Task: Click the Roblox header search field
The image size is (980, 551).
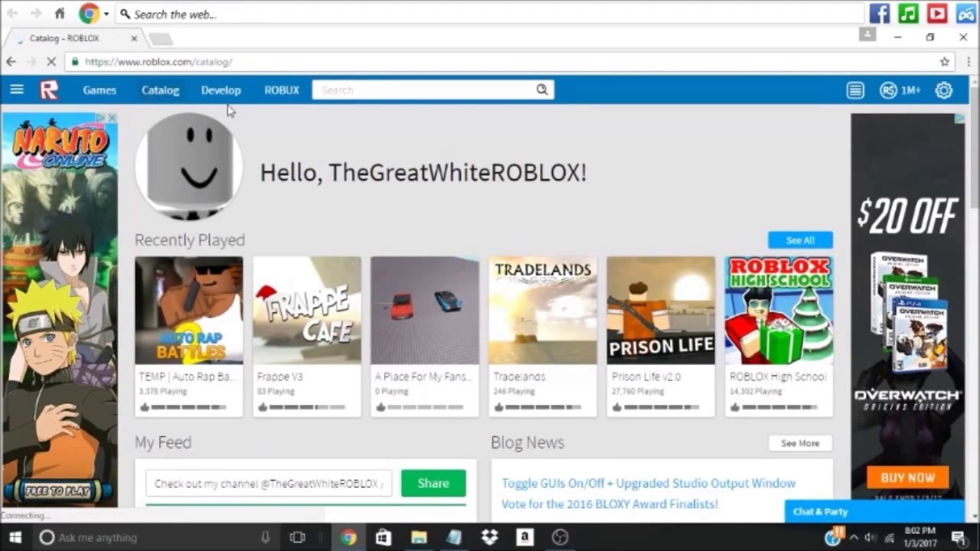Action: coord(433,90)
